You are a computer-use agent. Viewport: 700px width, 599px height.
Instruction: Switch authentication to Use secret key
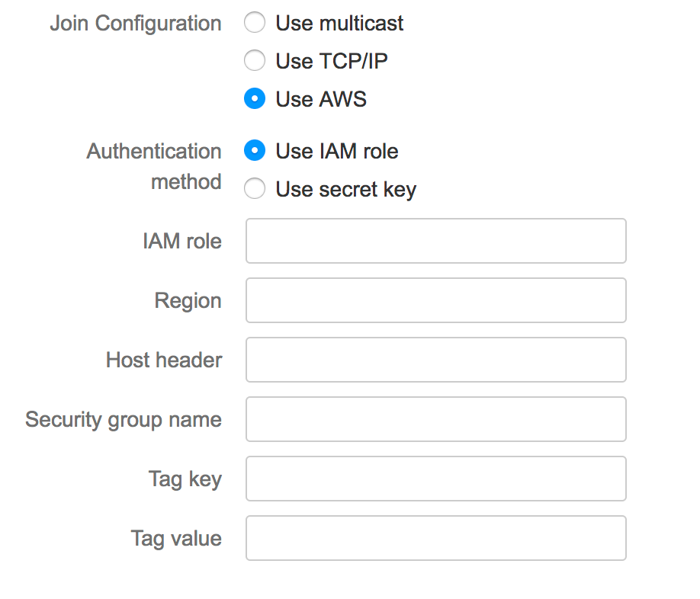pyautogui.click(x=255, y=189)
